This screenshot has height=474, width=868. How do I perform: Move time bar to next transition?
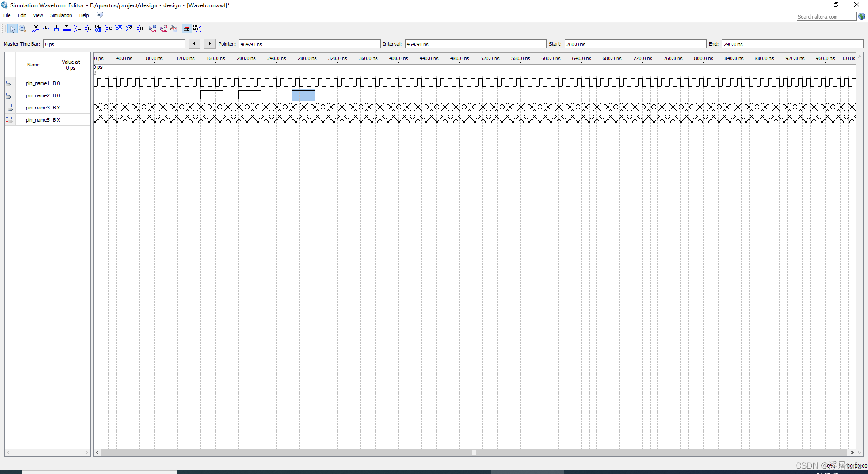tap(210, 44)
